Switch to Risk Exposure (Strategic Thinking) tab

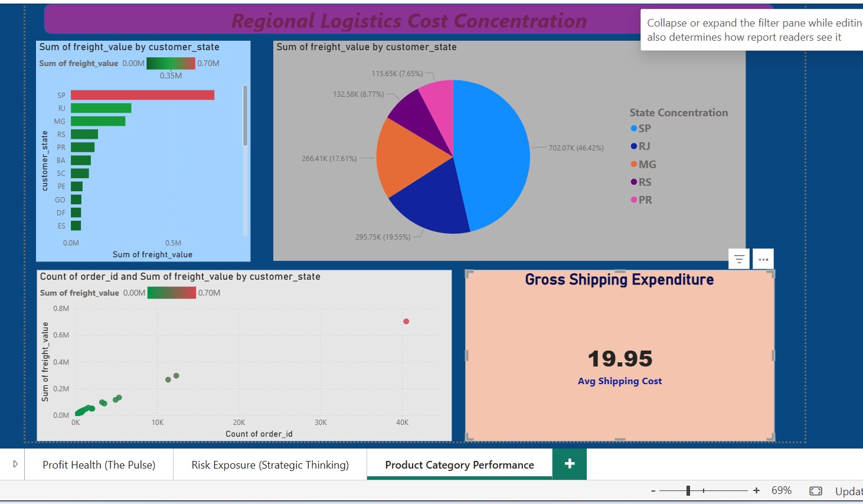tap(270, 465)
